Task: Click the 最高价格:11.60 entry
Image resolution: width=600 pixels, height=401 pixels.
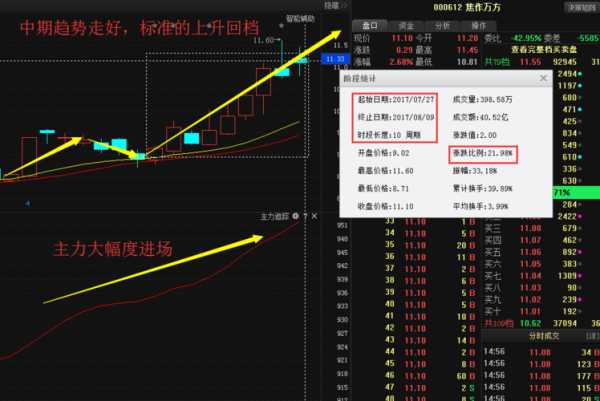Action: point(385,171)
